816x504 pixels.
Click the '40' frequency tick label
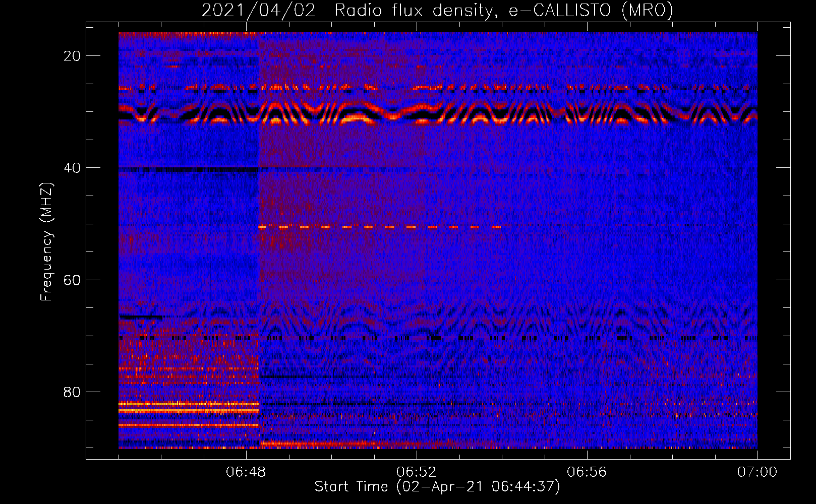(72, 168)
